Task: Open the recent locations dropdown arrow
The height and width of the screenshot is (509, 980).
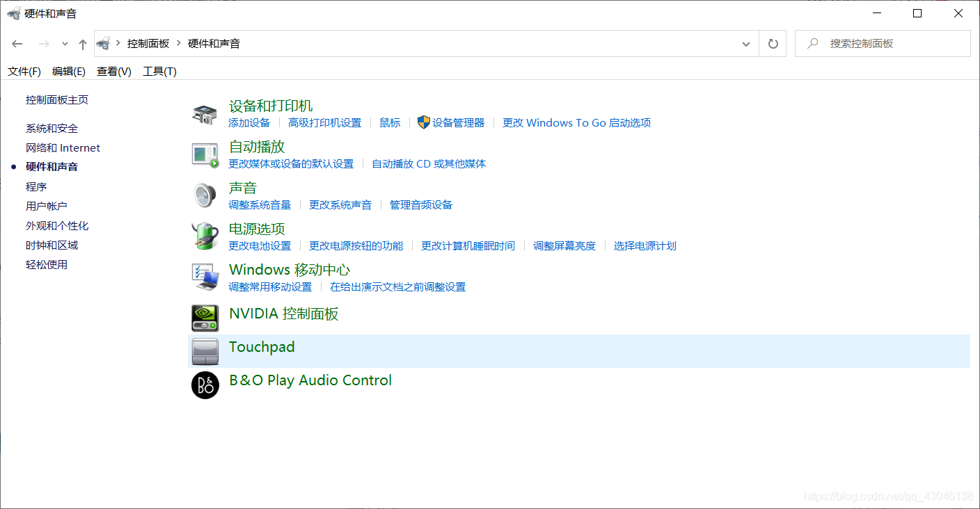Action: (65, 44)
